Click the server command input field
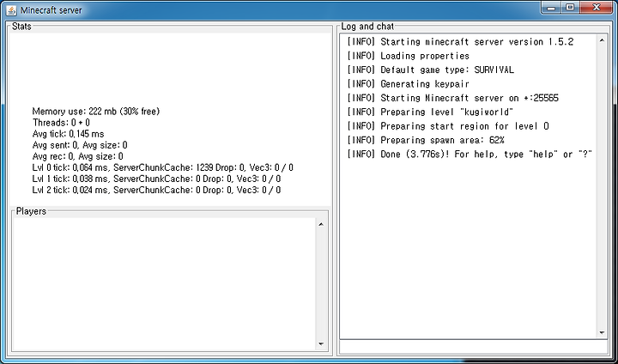618x364 pixels. [474, 347]
